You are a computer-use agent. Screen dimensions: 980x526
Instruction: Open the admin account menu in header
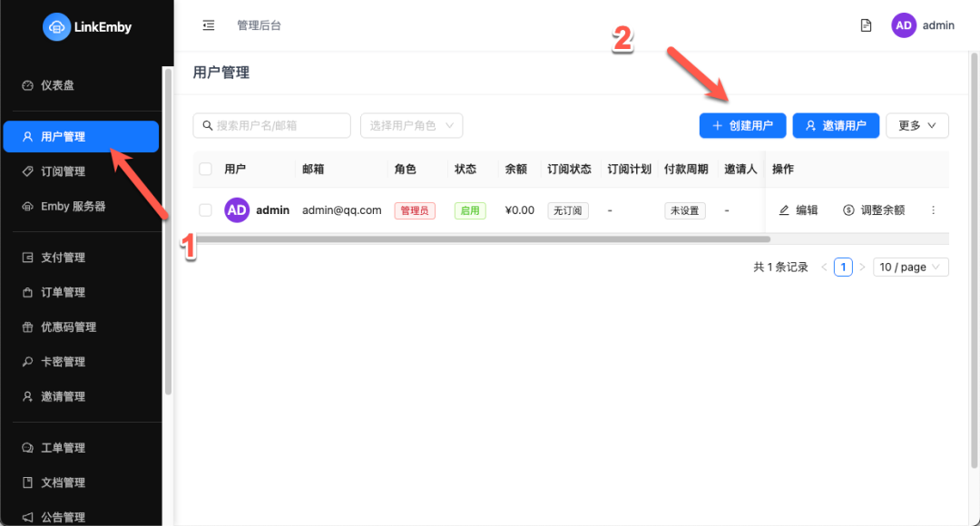pyautogui.click(x=923, y=25)
